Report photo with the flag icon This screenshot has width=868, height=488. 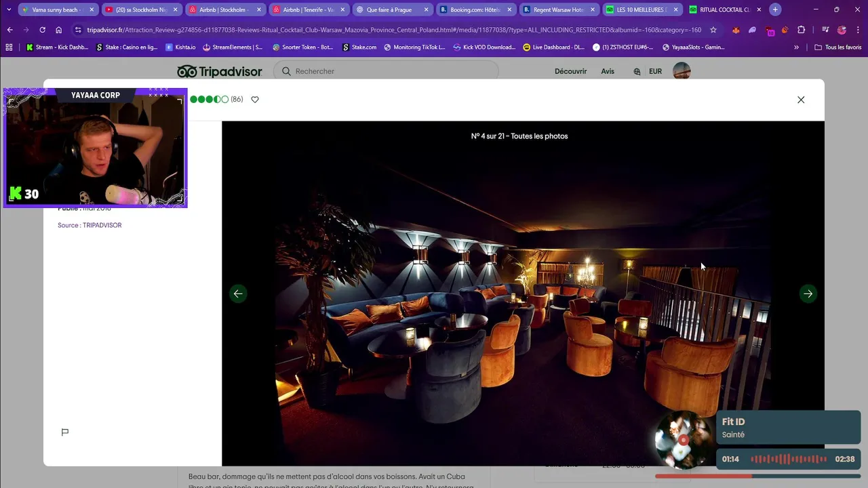pyautogui.click(x=65, y=432)
